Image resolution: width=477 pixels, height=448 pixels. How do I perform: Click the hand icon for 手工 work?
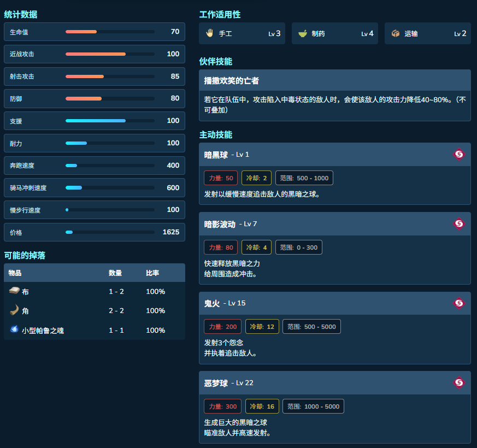tap(209, 33)
